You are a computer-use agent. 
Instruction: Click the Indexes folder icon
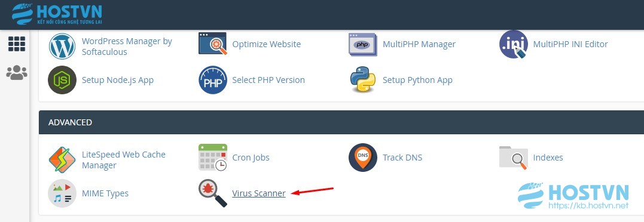514,158
